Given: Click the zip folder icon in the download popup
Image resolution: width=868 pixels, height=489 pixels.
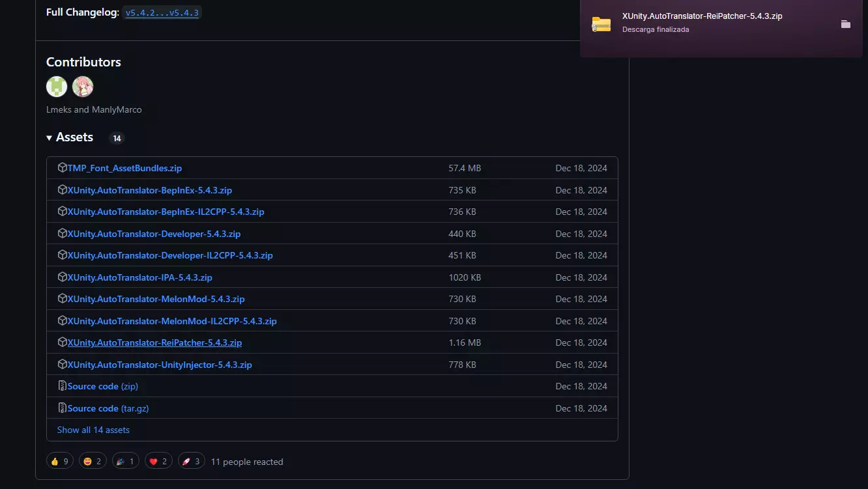Looking at the screenshot, I should (x=601, y=24).
